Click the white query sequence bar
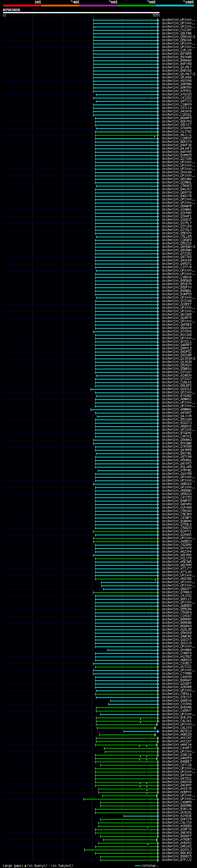Image resolution: width=197 pixels, height=868 pixels. pyautogui.click(x=81, y=13)
